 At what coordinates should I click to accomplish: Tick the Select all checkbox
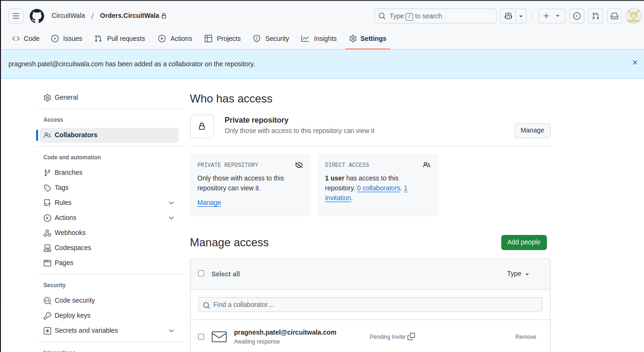coord(201,273)
